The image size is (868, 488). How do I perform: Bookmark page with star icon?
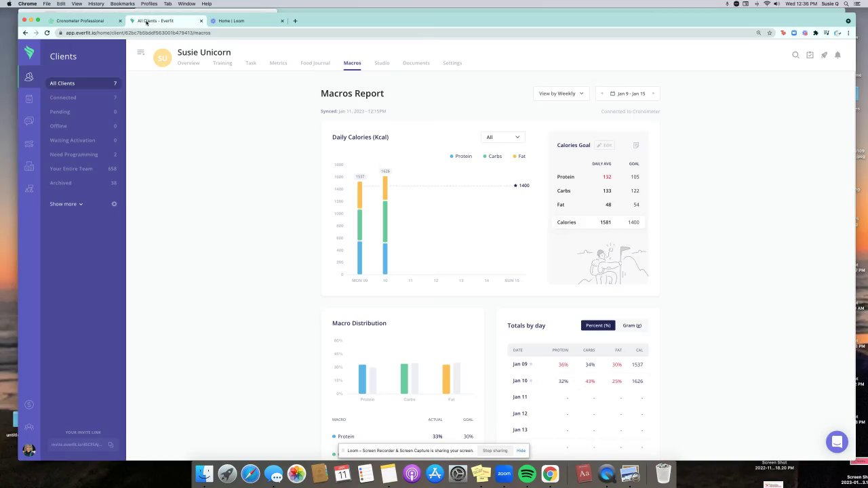[770, 33]
